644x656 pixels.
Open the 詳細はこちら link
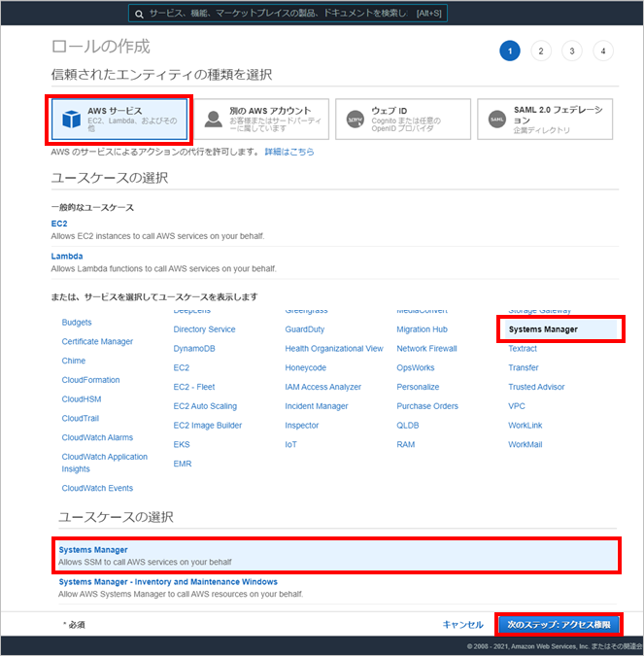[x=289, y=152]
